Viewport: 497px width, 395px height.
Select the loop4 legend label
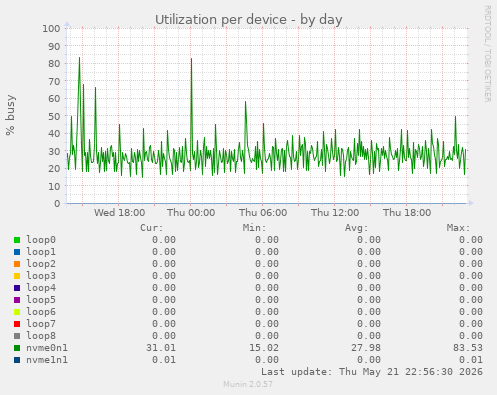pos(41,288)
